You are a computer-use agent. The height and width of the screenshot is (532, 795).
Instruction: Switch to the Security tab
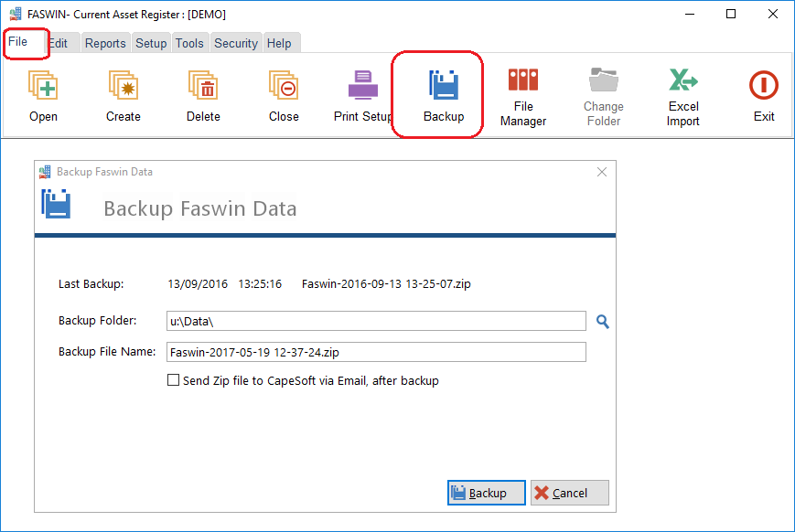point(236,44)
